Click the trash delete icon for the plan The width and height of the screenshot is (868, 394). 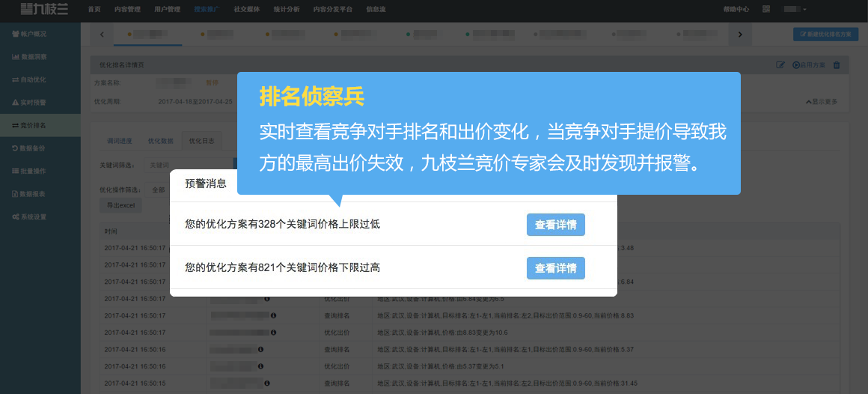[x=837, y=65]
